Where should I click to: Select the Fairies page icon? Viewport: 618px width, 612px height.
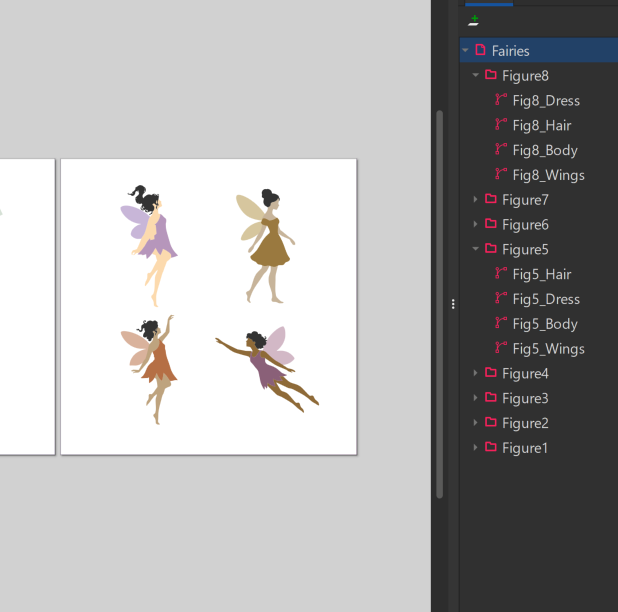click(480, 50)
